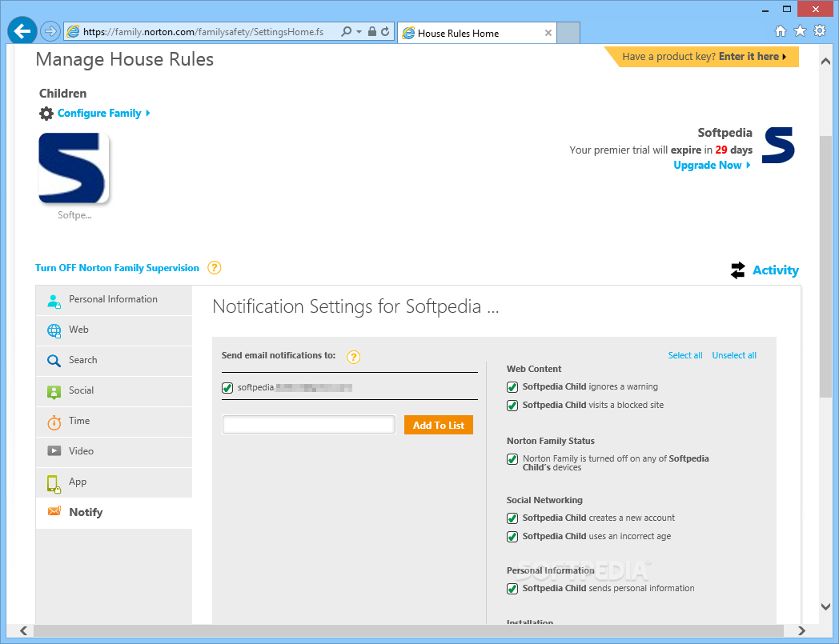Click help icon beside Turn OFF Supervision
Viewport: 839px width, 644px height.
click(x=215, y=267)
